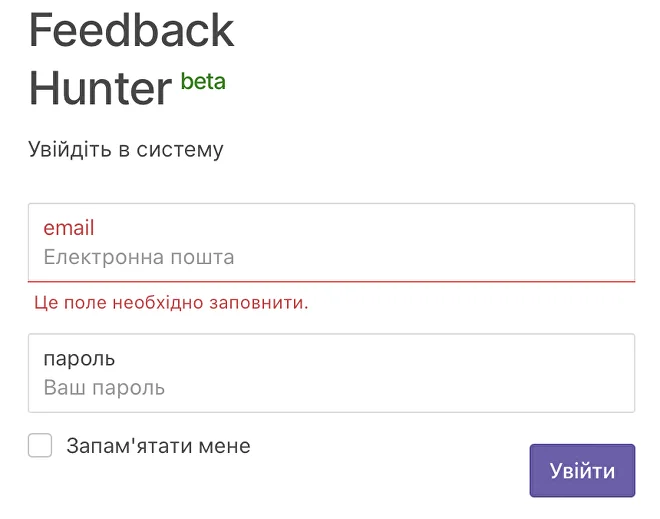The width and height of the screenshot is (660, 519).
Task: Click the red underline of the email field
Action: 331,282
